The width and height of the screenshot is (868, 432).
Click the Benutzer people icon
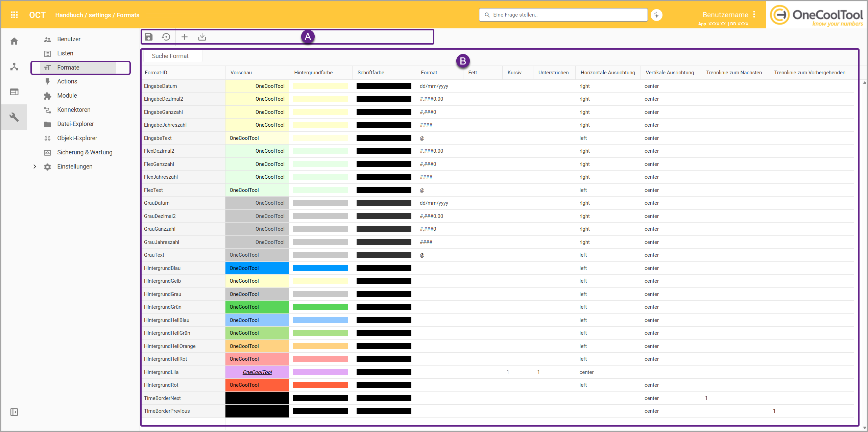click(x=48, y=40)
